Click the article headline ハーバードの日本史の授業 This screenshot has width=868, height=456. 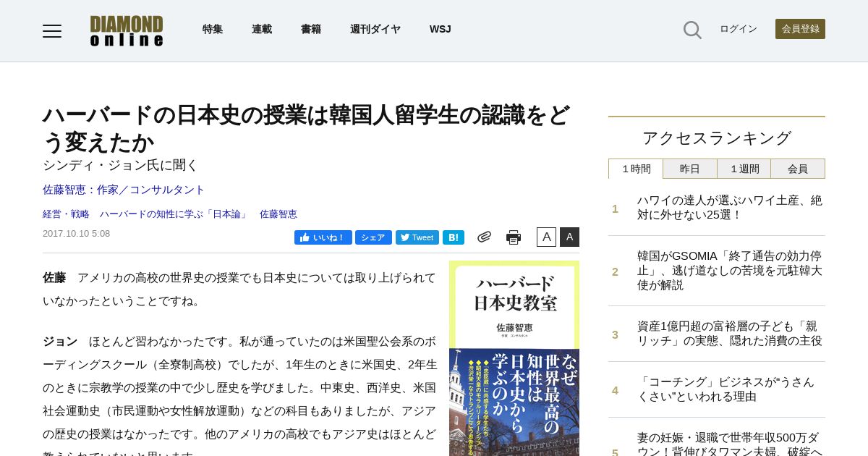pos(307,128)
